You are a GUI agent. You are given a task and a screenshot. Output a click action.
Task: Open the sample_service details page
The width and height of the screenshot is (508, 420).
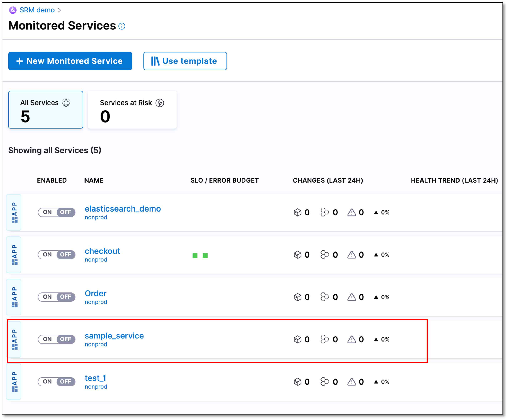[x=114, y=336]
